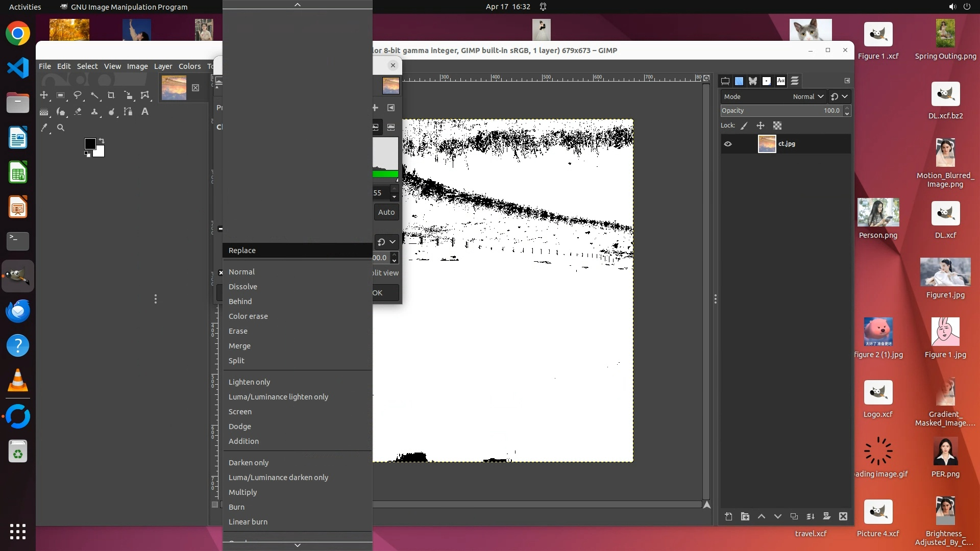Select the Text tool
Viewport: 980px width, 551px height.
145,112
